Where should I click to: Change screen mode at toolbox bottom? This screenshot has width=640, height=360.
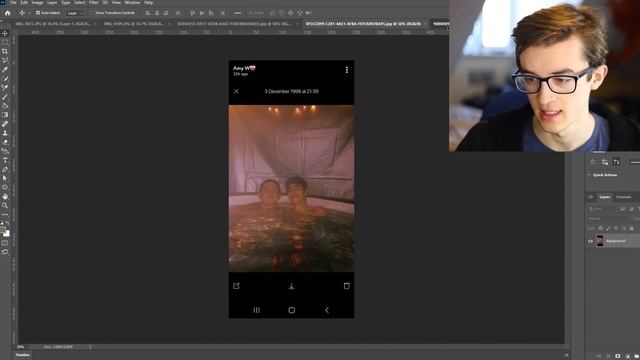pos(5,252)
